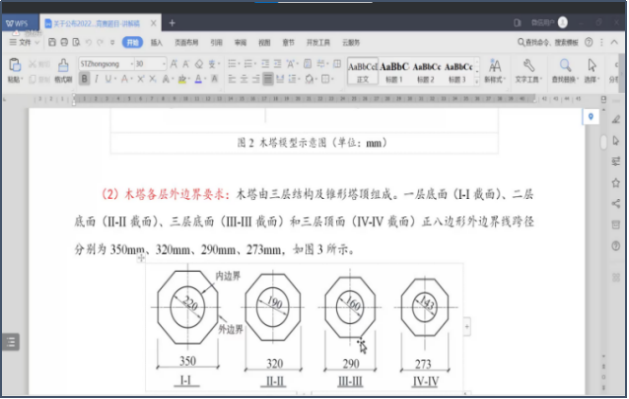Open the 引用 ribbon tab
The height and width of the screenshot is (399, 629).
(217, 43)
